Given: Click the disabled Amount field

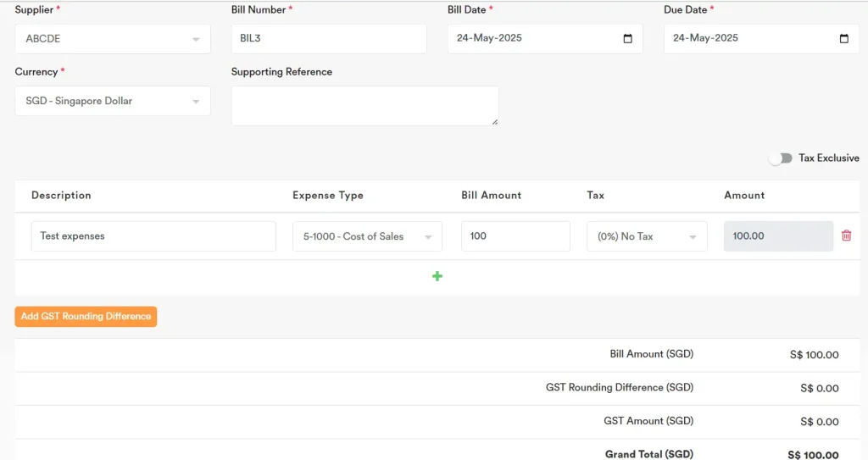Looking at the screenshot, I should coord(777,236).
